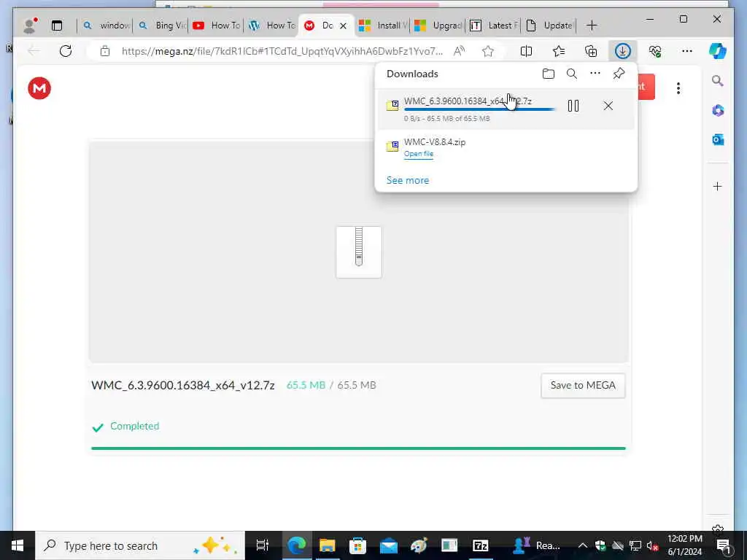747x560 pixels.
Task: Switch to the Latest iT tab
Action: (x=493, y=26)
